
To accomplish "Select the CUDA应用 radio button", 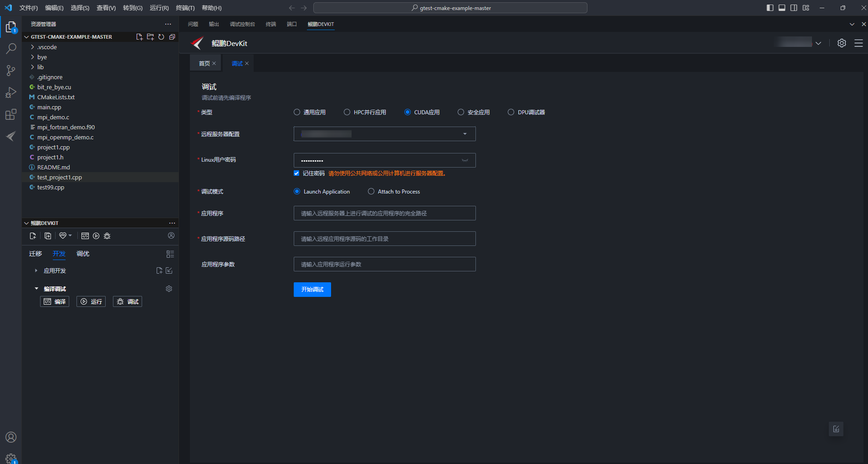I will (408, 112).
